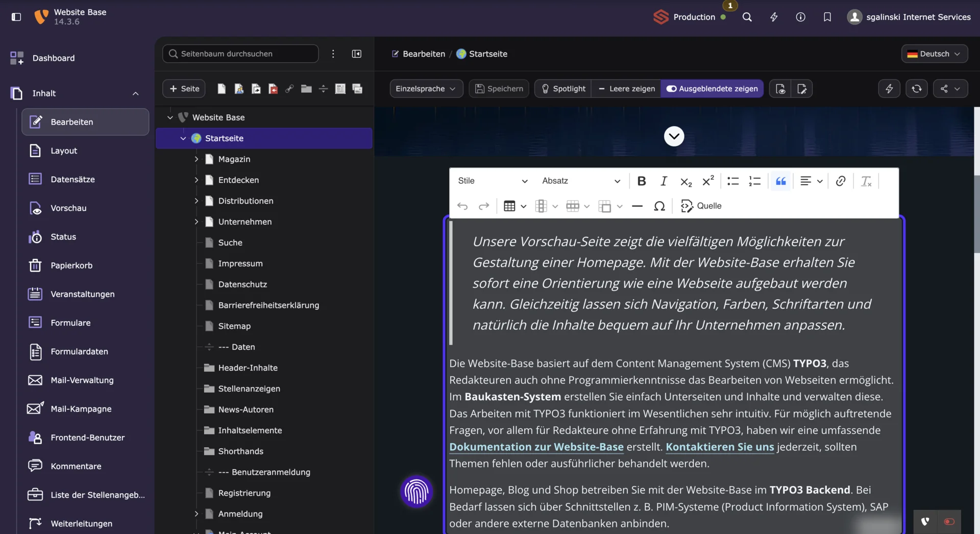980x534 pixels.
Task: Remove formatting with the Tx icon
Action: tap(866, 181)
